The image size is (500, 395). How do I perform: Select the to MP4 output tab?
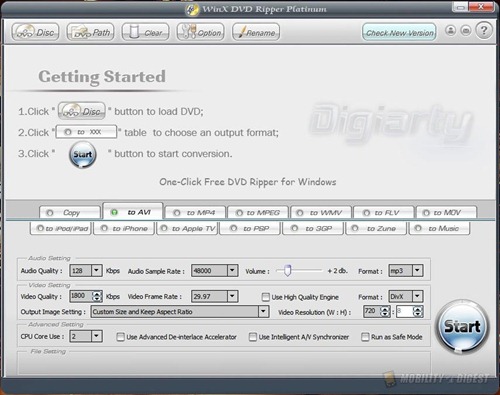coord(195,213)
